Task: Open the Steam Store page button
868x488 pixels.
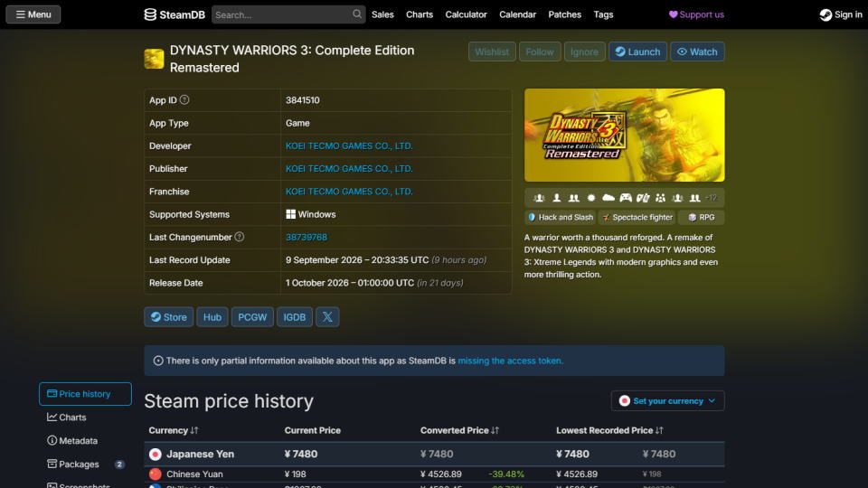Action: coord(169,317)
